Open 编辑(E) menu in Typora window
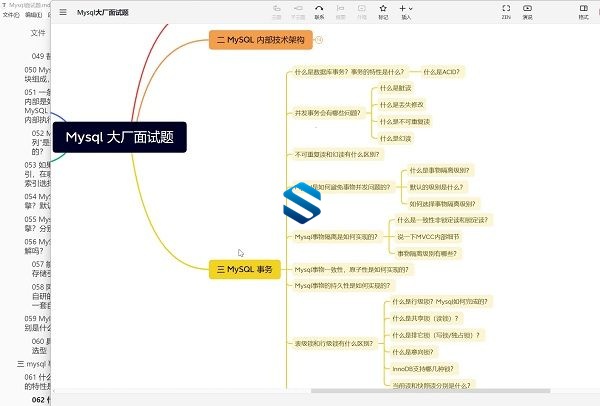The width and height of the screenshot is (600, 406). click(x=33, y=15)
